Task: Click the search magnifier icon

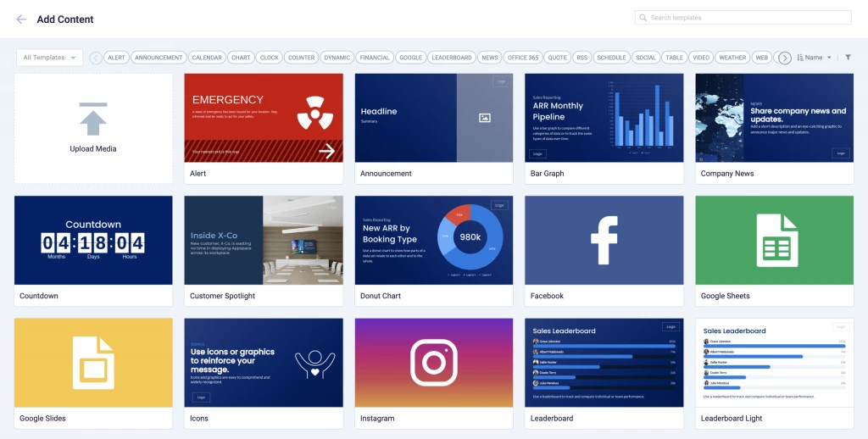Action: [643, 18]
